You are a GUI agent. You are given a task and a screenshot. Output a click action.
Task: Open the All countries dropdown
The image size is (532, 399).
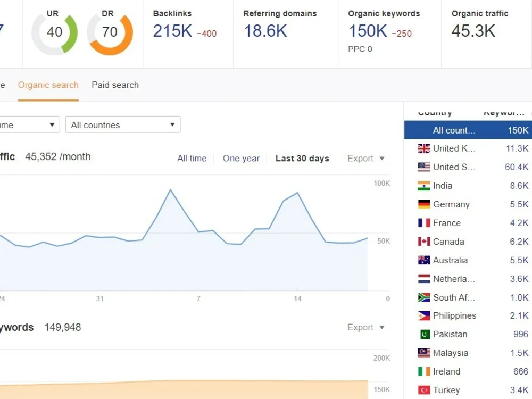coord(123,124)
